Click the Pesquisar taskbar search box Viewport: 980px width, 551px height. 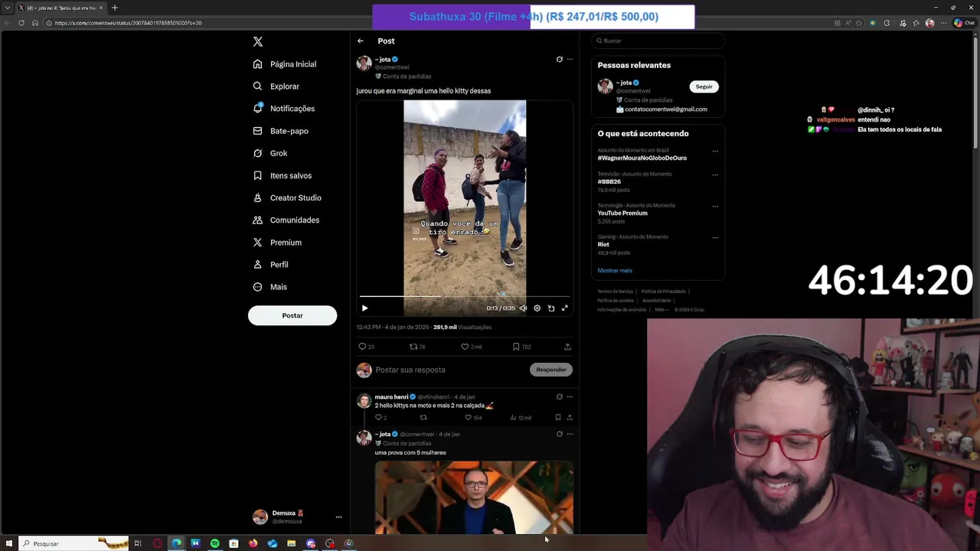click(74, 543)
